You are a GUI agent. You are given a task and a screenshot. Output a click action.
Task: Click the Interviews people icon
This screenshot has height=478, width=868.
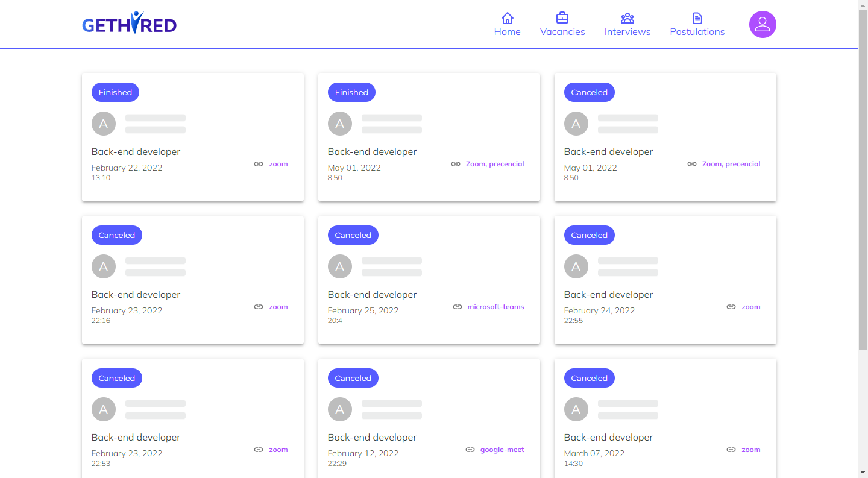tap(627, 18)
